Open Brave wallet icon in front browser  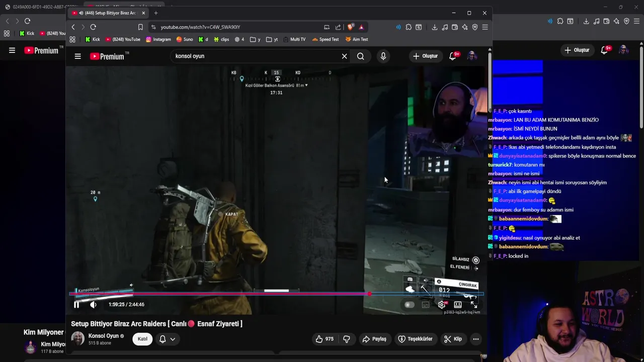pos(455,27)
